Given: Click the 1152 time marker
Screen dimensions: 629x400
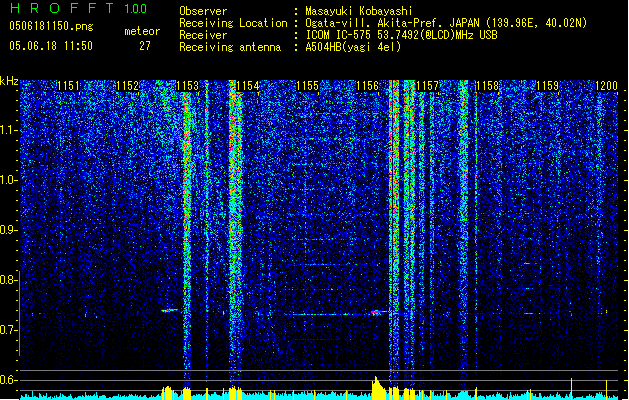Looking at the screenshot, I should [x=128, y=86].
